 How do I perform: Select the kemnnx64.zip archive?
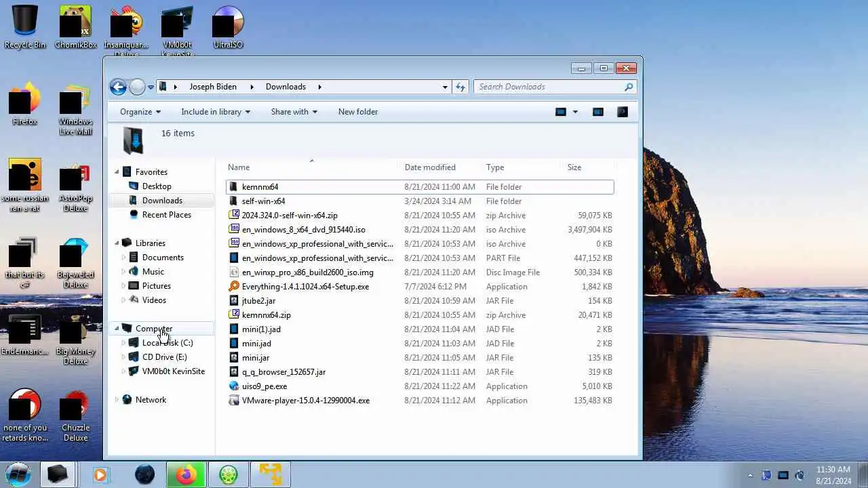(266, 315)
